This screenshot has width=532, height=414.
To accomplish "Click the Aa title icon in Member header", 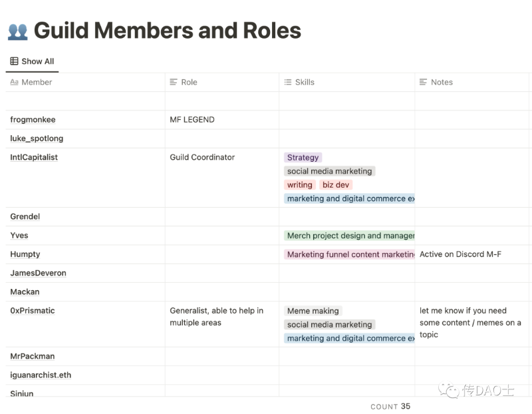I will click(14, 83).
